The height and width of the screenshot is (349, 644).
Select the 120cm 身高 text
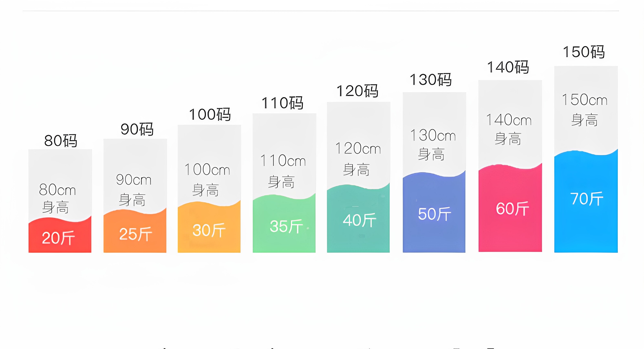point(357,159)
